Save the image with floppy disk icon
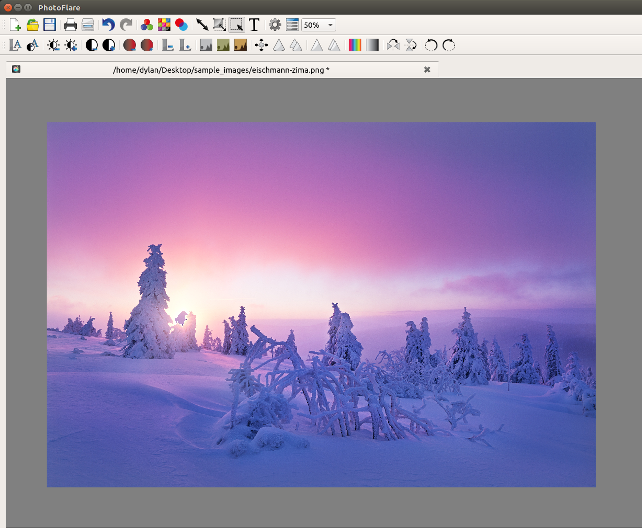 coord(49,24)
